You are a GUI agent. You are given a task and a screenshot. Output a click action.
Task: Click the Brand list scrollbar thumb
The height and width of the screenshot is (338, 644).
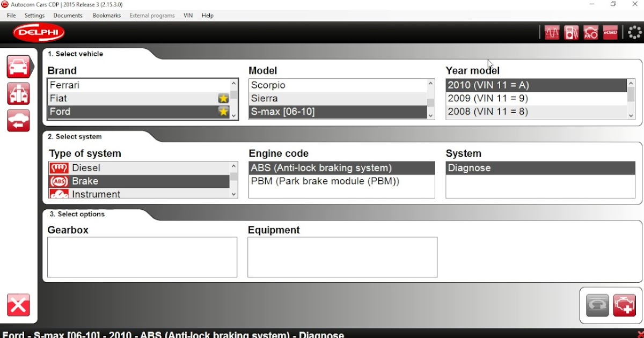point(234,95)
